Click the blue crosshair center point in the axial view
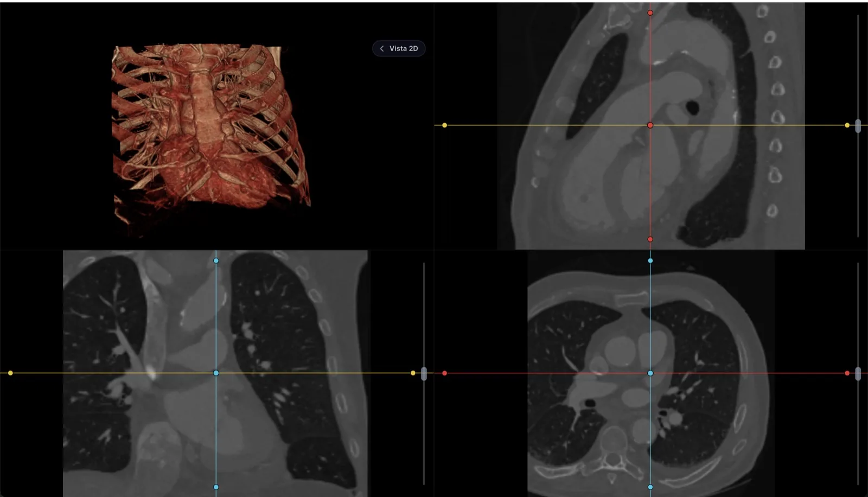This screenshot has height=497, width=868. tap(650, 373)
